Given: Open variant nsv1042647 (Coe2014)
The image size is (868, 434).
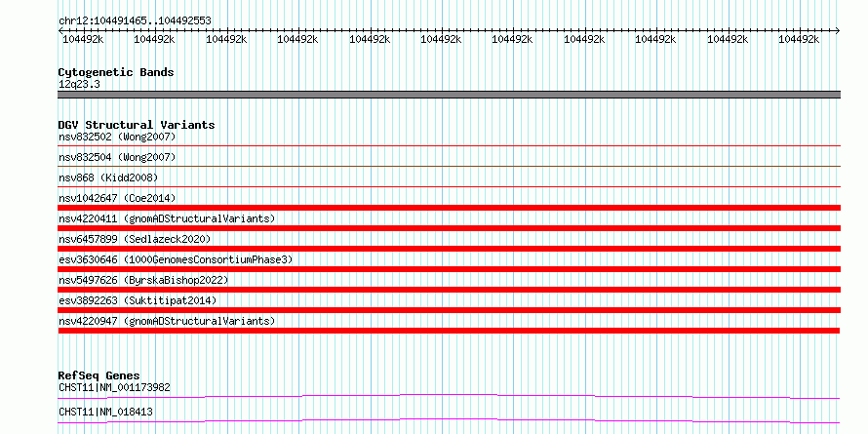Looking at the screenshot, I should tap(117, 198).
